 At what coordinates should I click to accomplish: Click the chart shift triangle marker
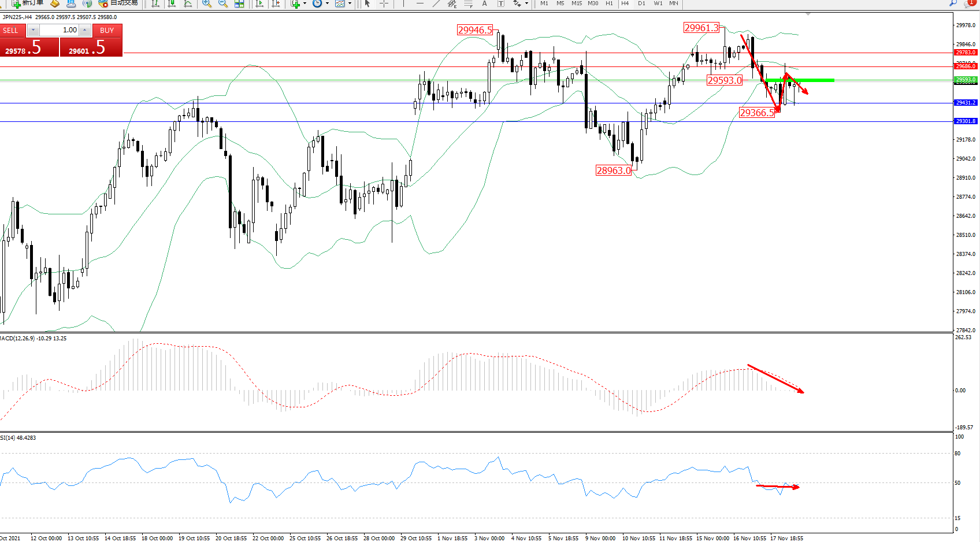[808, 14]
